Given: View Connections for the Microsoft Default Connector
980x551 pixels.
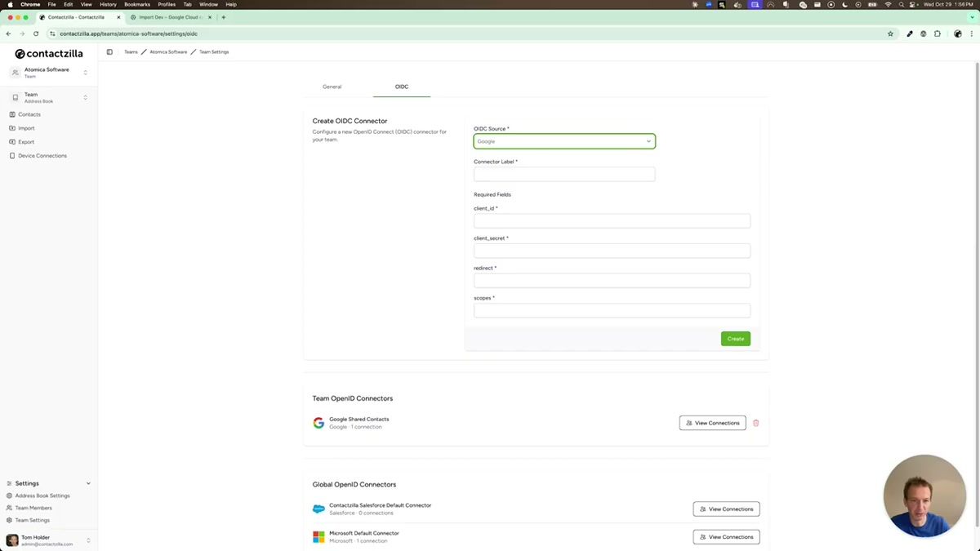Looking at the screenshot, I should click(x=726, y=536).
